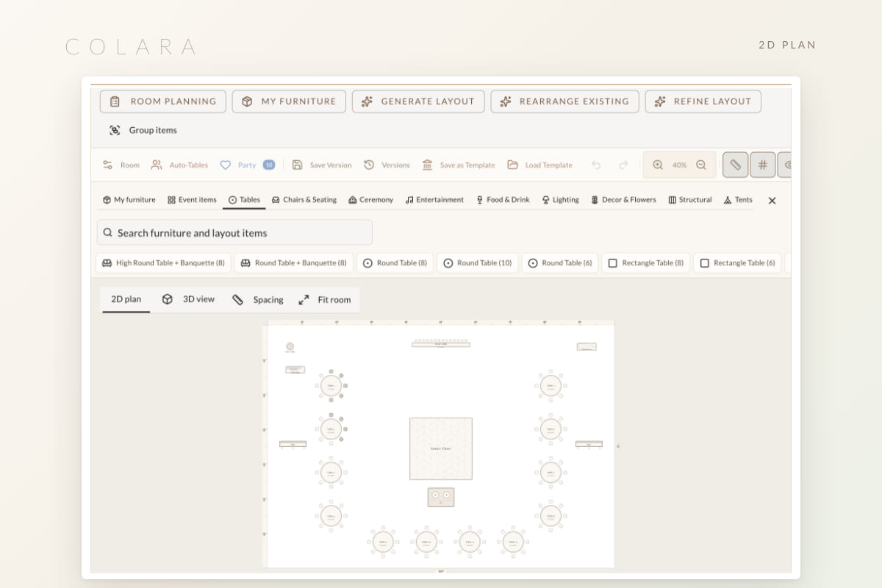Open the Party guest list
Image resolution: width=882 pixels, height=588 pixels.
tap(247, 165)
